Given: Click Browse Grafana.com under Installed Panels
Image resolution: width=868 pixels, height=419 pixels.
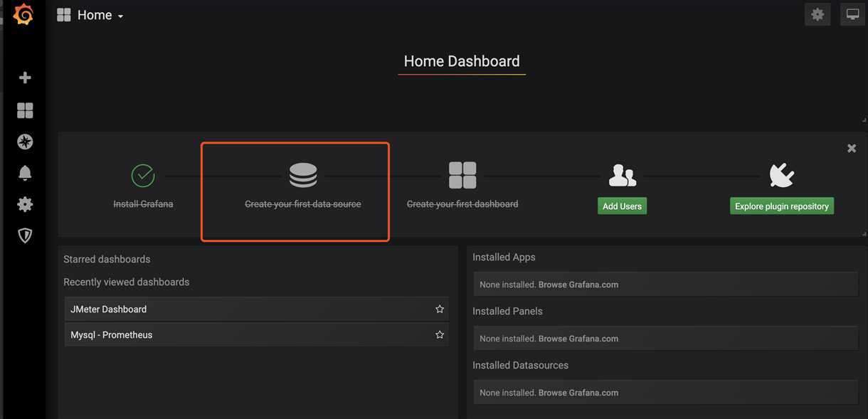Looking at the screenshot, I should (578, 339).
